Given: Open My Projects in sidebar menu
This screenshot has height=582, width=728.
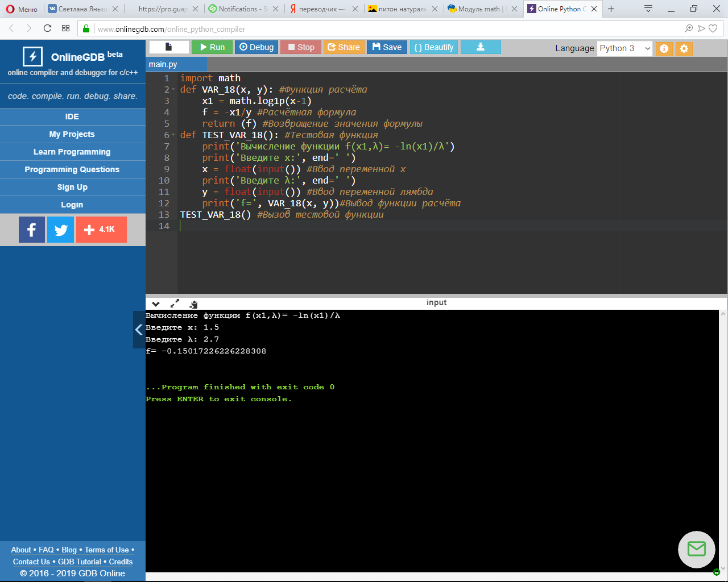Looking at the screenshot, I should coord(72,134).
